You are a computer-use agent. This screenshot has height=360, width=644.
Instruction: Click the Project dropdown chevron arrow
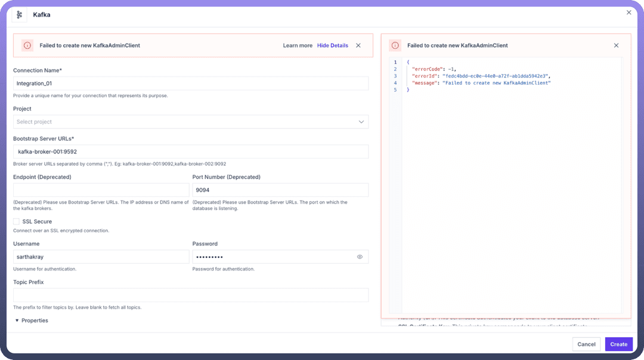tap(361, 122)
